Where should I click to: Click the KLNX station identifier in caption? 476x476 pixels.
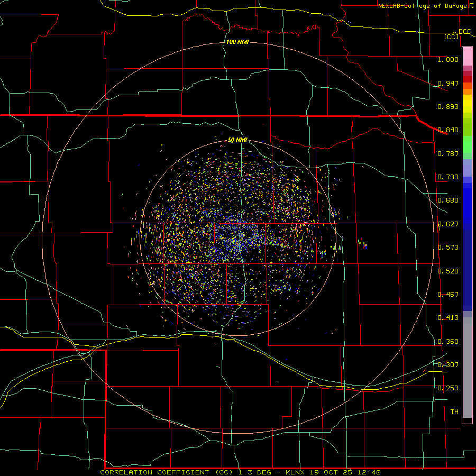pyautogui.click(x=295, y=472)
